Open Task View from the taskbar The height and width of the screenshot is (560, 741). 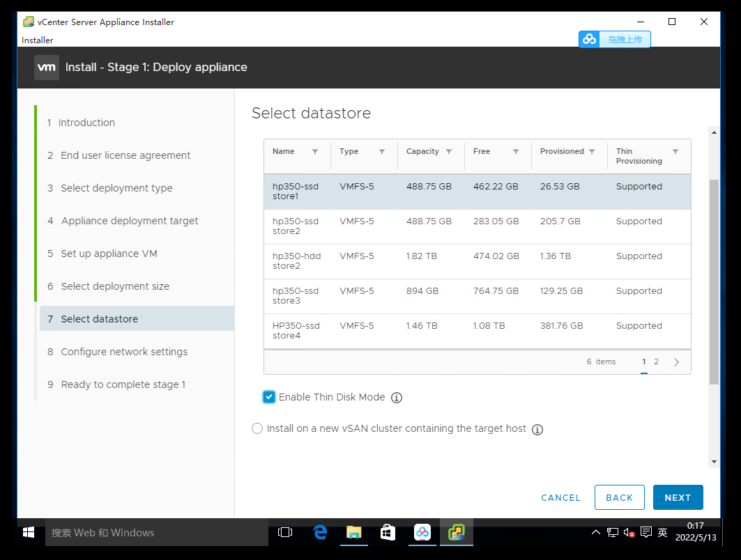point(285,531)
